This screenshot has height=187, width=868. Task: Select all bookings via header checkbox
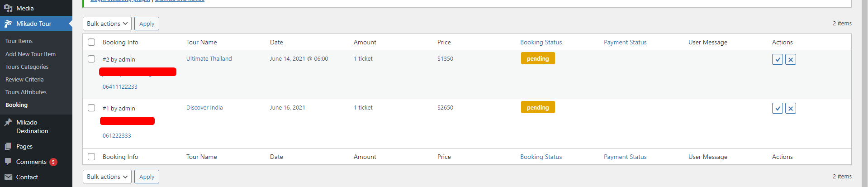(91, 42)
